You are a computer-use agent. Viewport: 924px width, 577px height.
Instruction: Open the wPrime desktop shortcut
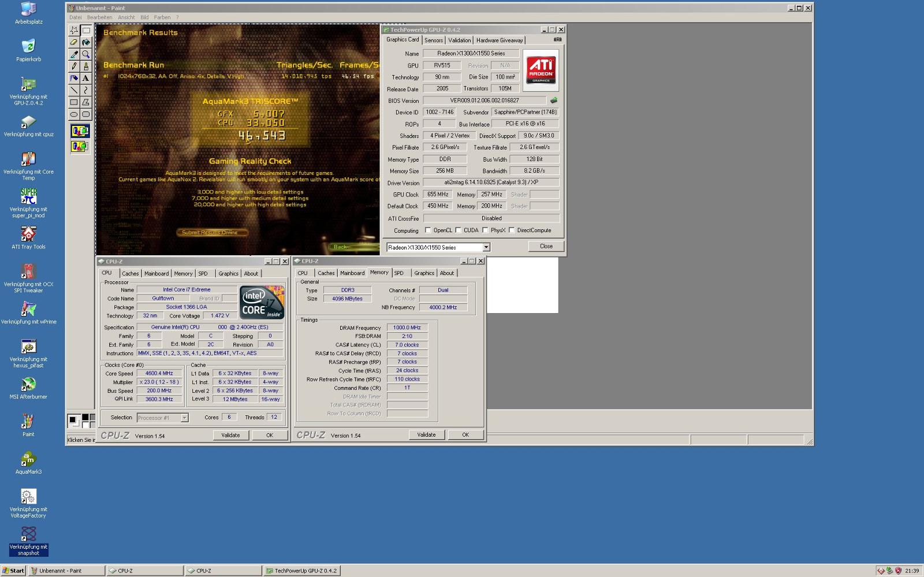point(28,313)
